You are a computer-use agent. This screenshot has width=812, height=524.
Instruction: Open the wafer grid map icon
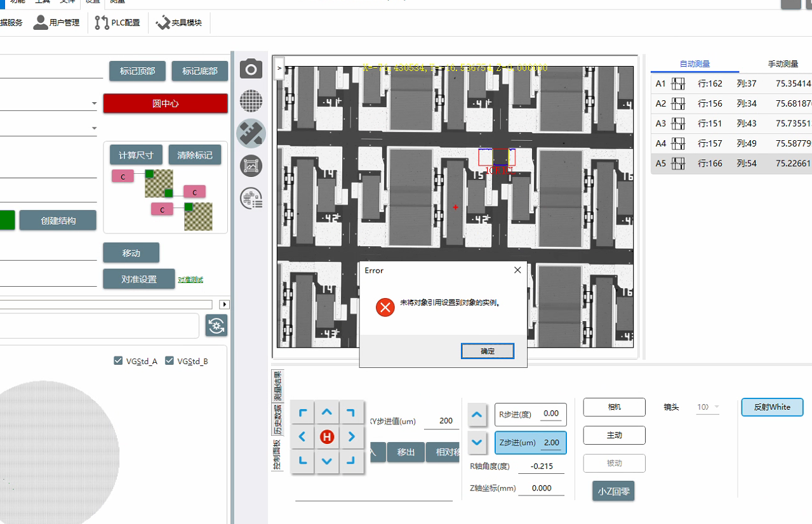pyautogui.click(x=251, y=101)
